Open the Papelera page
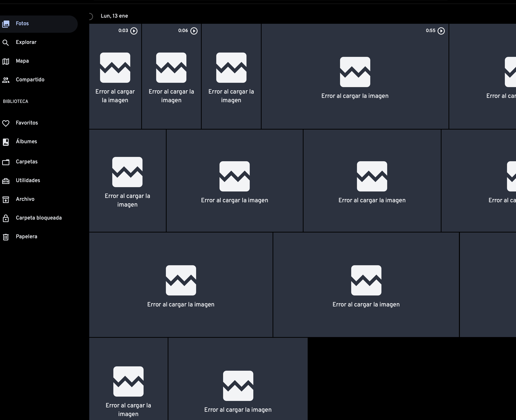 [x=27, y=237]
